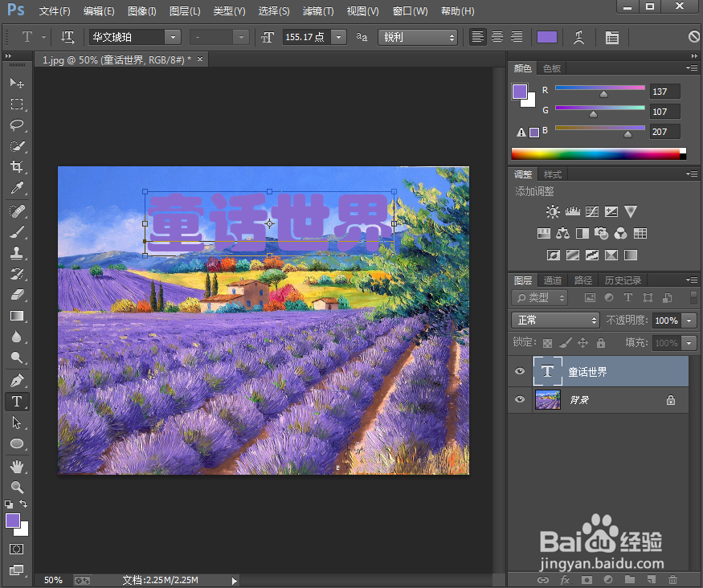Viewport: 703px width, 588px height.
Task: Select the History Brush tool
Action: (x=17, y=274)
